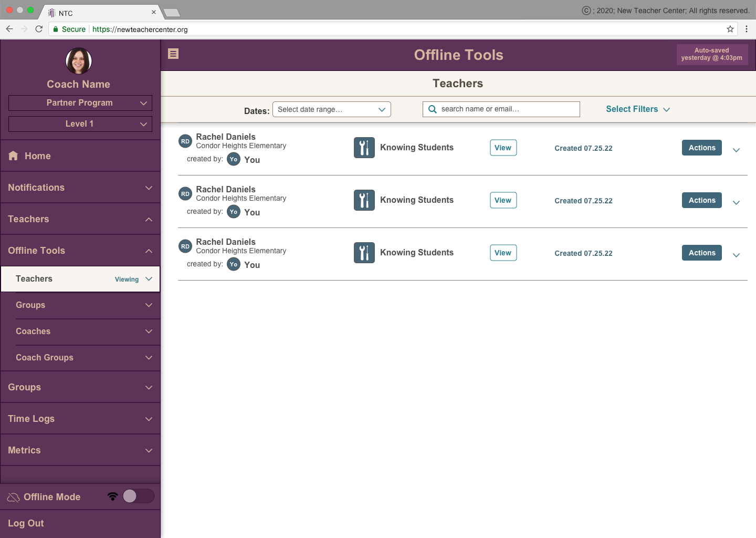
Task: Open the Viewing dropdown on Teachers submenu
Action: [134, 279]
